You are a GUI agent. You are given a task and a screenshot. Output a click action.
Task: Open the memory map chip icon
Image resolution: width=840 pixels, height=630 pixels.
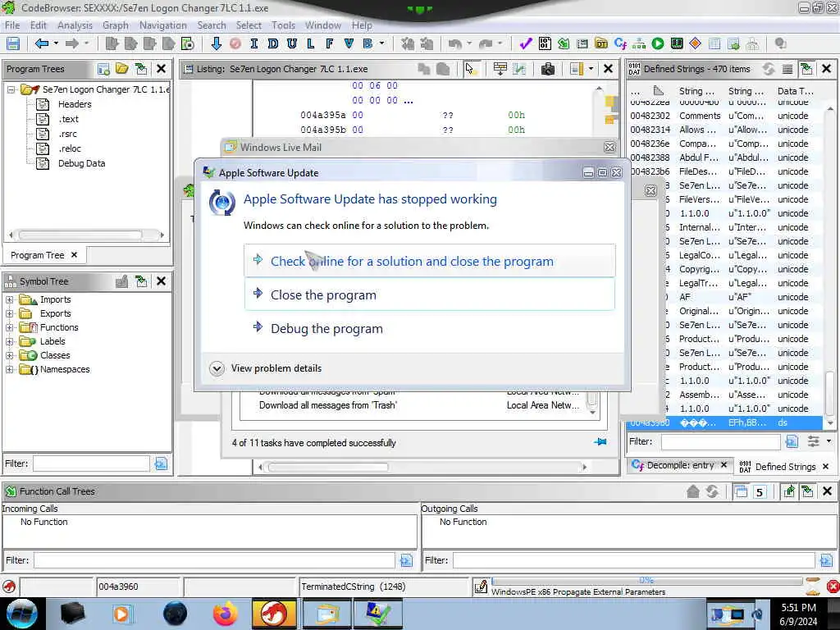click(677, 44)
